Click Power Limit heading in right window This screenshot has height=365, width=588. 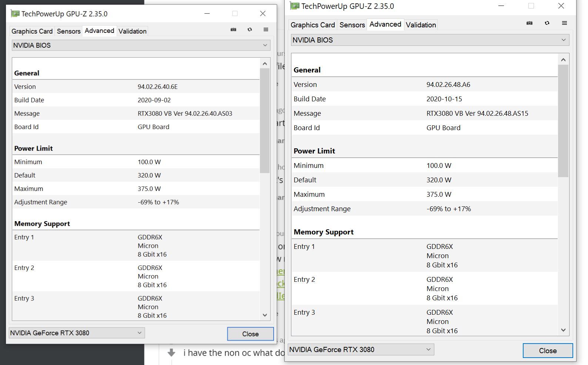coord(314,151)
